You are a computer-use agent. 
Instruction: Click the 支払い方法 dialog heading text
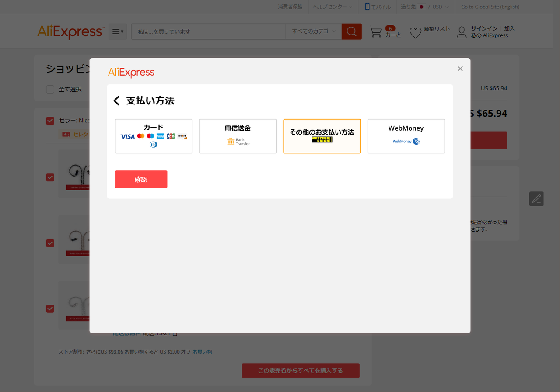coord(150,101)
